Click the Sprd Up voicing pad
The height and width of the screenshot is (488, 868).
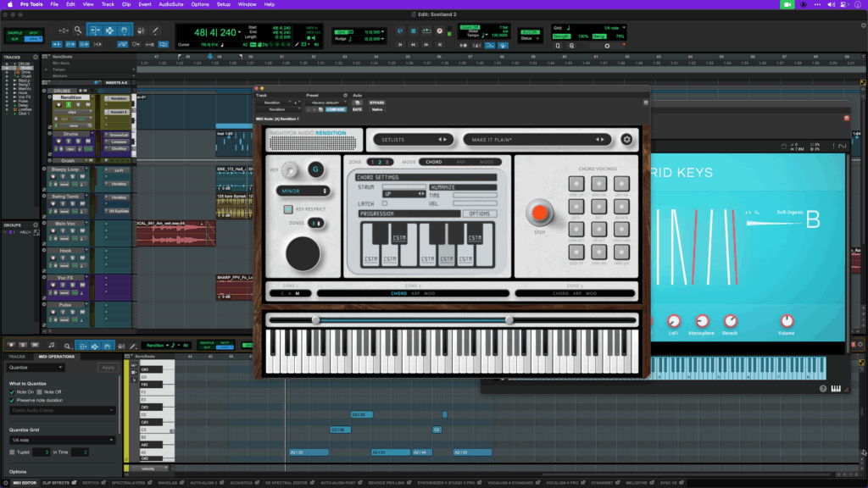point(576,183)
